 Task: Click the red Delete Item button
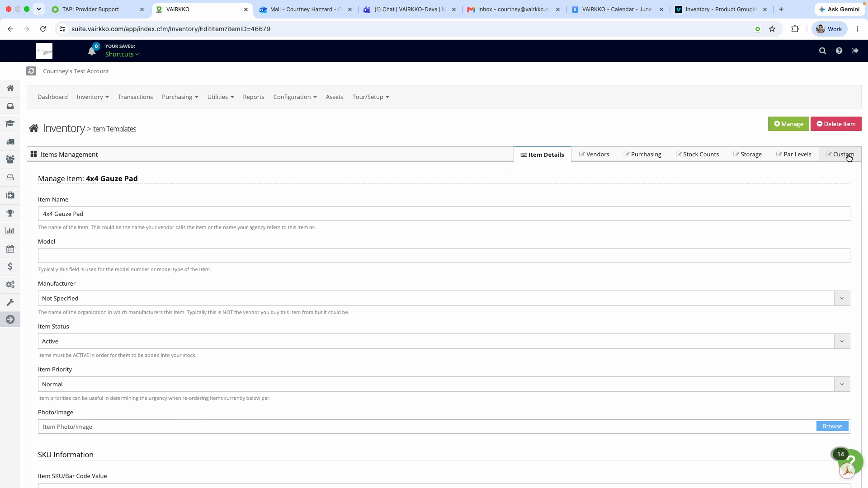point(836,124)
